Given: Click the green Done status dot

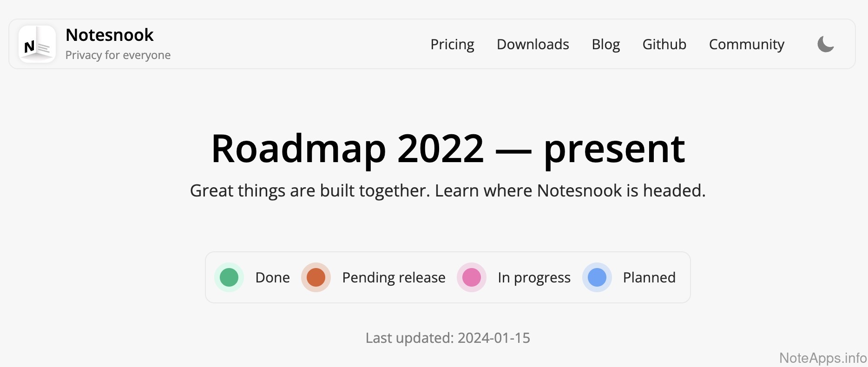Looking at the screenshot, I should (229, 277).
